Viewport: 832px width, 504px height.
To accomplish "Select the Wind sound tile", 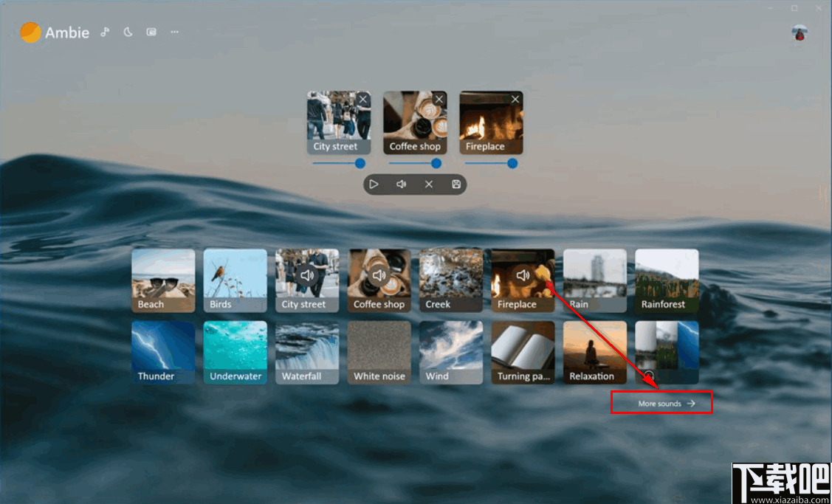I will pos(451,352).
